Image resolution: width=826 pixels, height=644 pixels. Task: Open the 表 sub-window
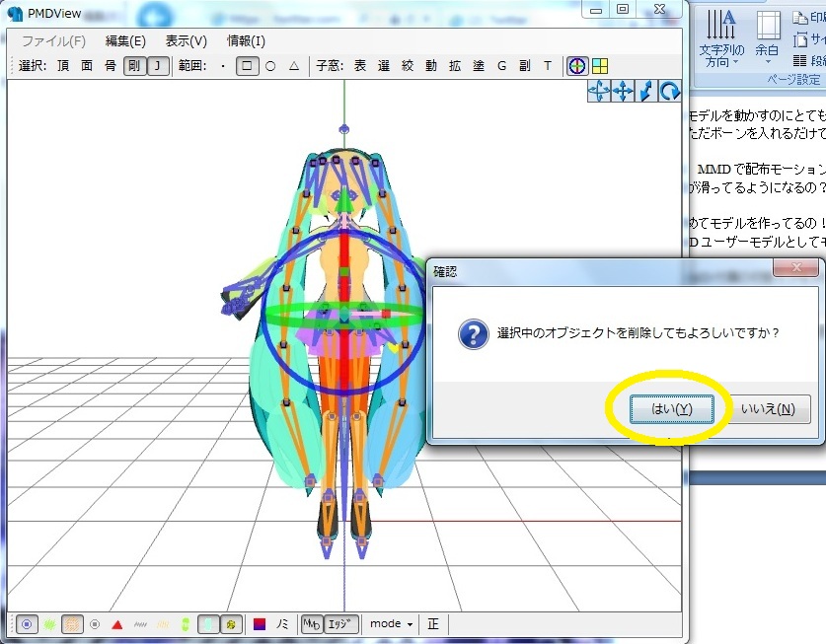(x=360, y=66)
